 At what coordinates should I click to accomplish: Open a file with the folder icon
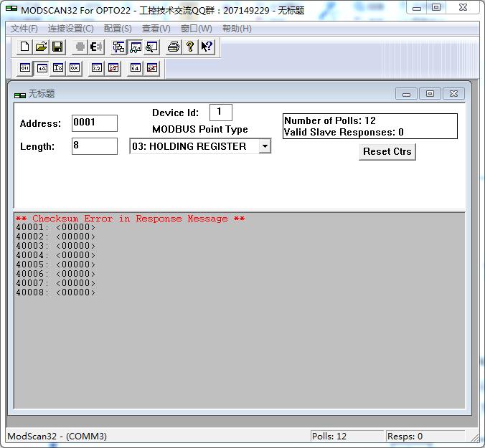click(42, 47)
